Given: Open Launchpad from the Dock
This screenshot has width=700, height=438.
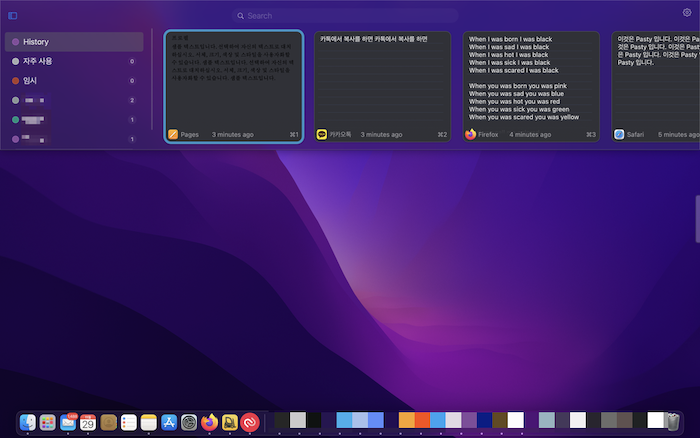Looking at the screenshot, I should [48, 422].
